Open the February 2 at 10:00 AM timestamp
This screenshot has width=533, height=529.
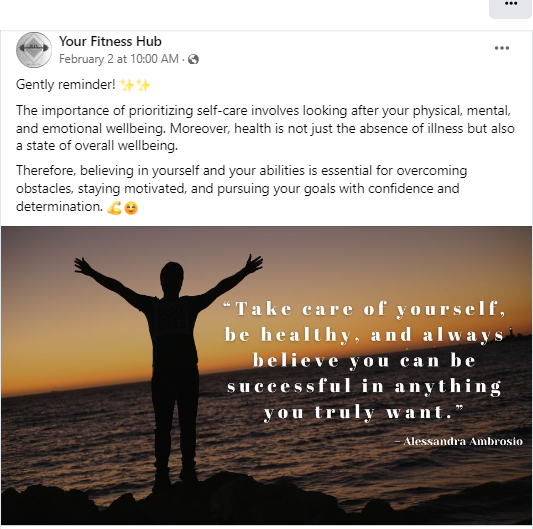pyautogui.click(x=119, y=59)
